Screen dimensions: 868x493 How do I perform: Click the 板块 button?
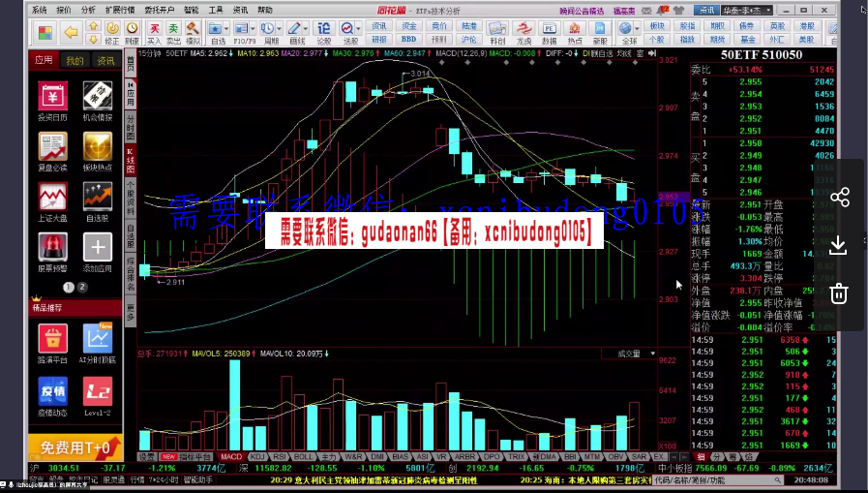point(657,26)
